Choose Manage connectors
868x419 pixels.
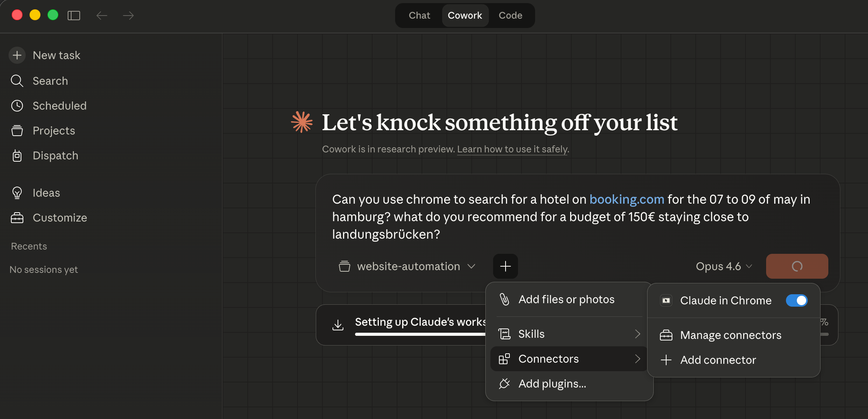[x=733, y=335]
